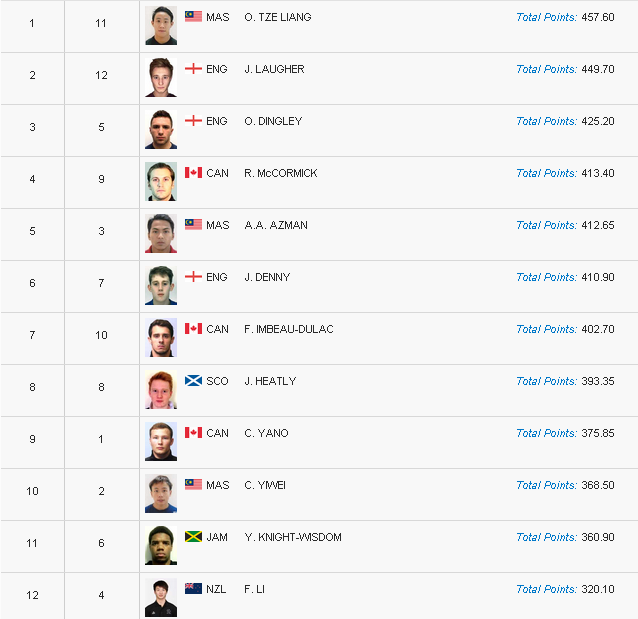Open the athlete photo of O. DINGLEY
The height and width of the screenshot is (619, 638).
pyautogui.click(x=161, y=129)
